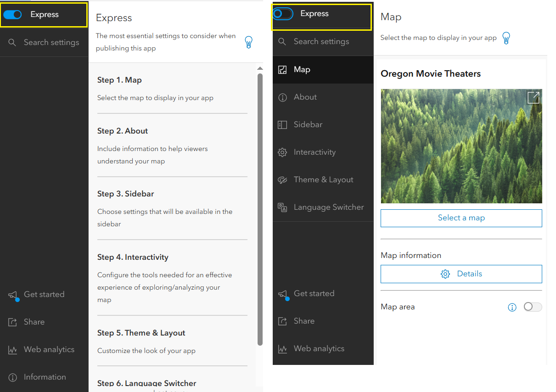
Task: Click the lightbulb tip icon near map description
Action: tap(506, 39)
